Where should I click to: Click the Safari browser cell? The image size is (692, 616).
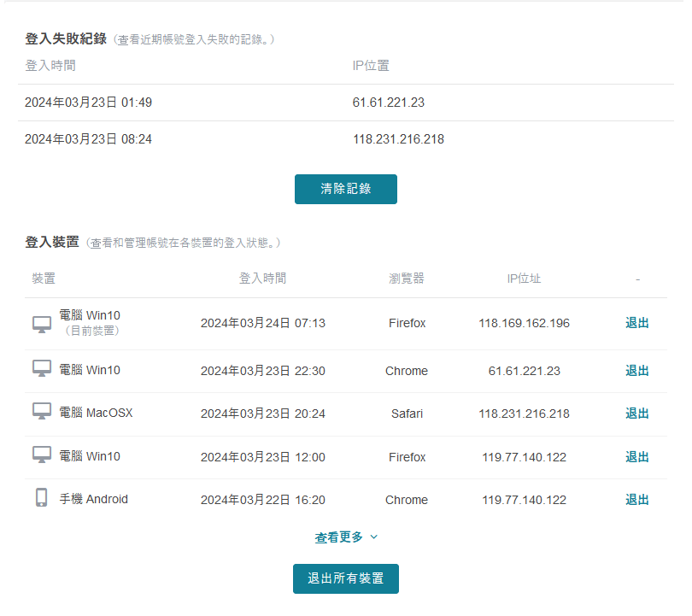[x=407, y=414]
